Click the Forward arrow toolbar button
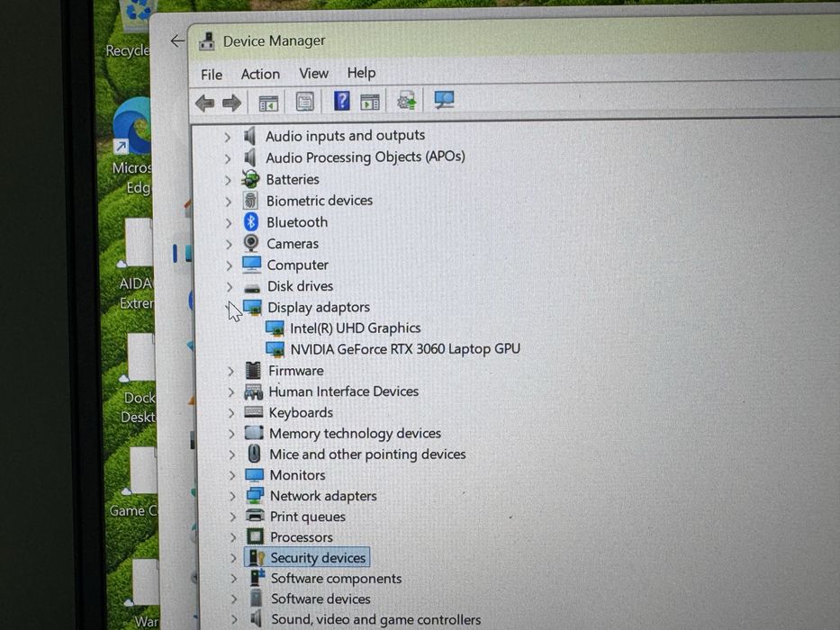 (231, 103)
